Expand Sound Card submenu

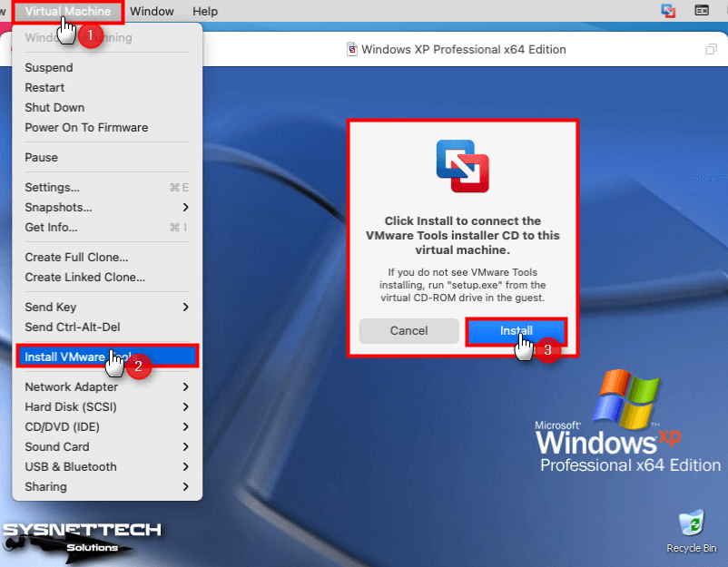[107, 447]
